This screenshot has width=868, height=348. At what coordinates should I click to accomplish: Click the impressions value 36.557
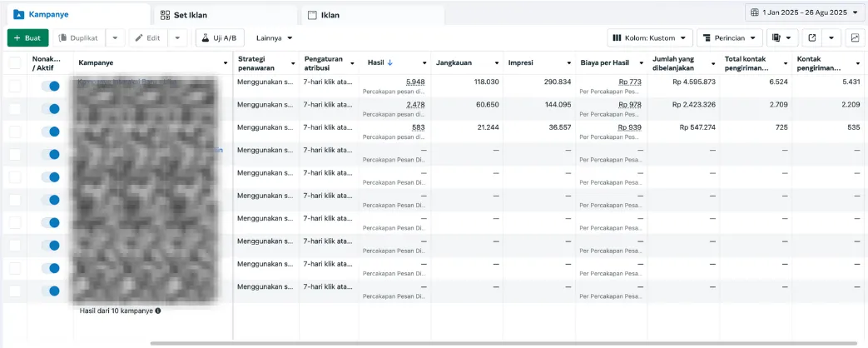(x=560, y=127)
